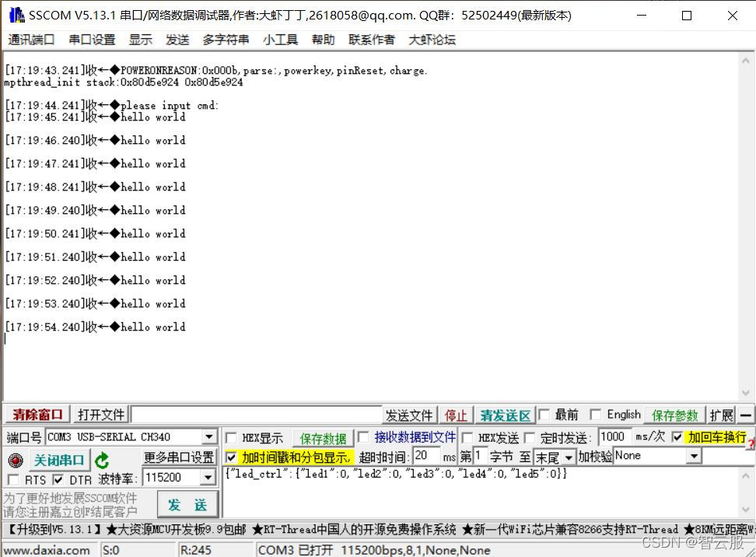The width and height of the screenshot is (756, 557).
Task: Click the green refresh ports icon
Action: (x=102, y=461)
